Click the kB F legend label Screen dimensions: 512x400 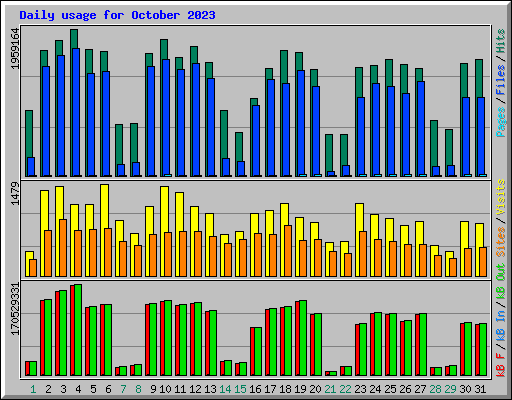pos(501,364)
